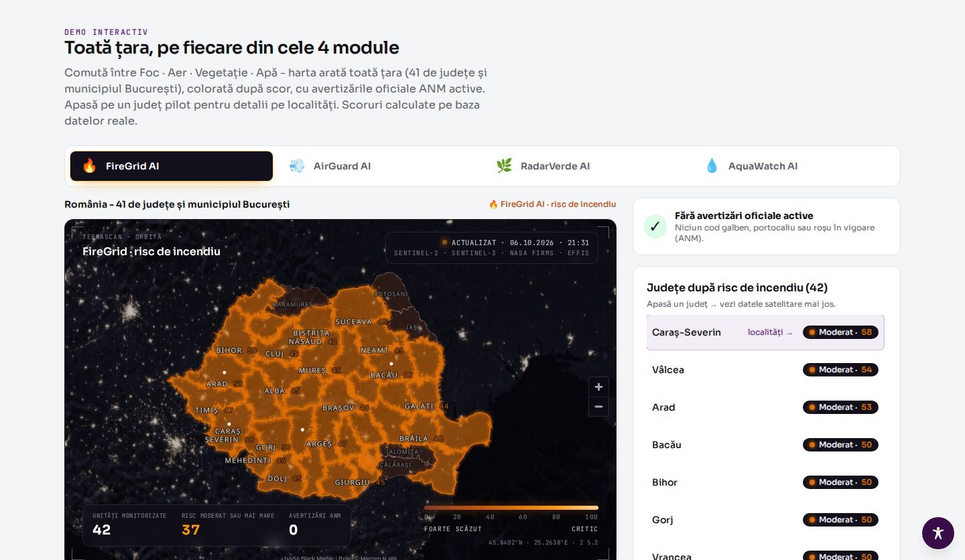Open the accessibility options widget
The height and width of the screenshot is (560, 965).
tap(938, 533)
